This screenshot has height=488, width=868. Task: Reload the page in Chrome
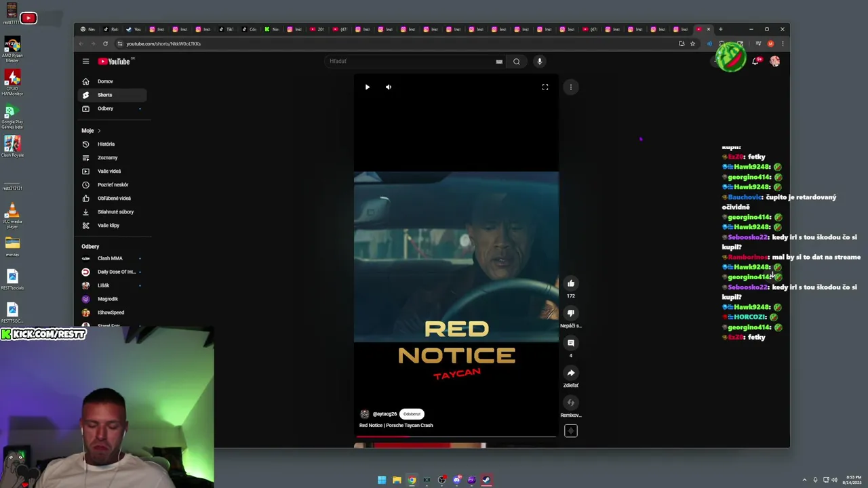point(105,44)
